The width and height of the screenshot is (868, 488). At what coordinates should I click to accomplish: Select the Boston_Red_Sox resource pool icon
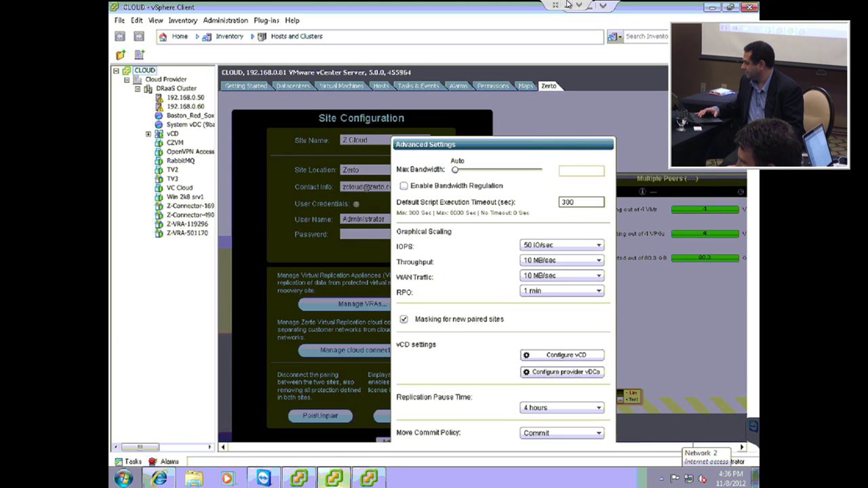click(x=159, y=115)
